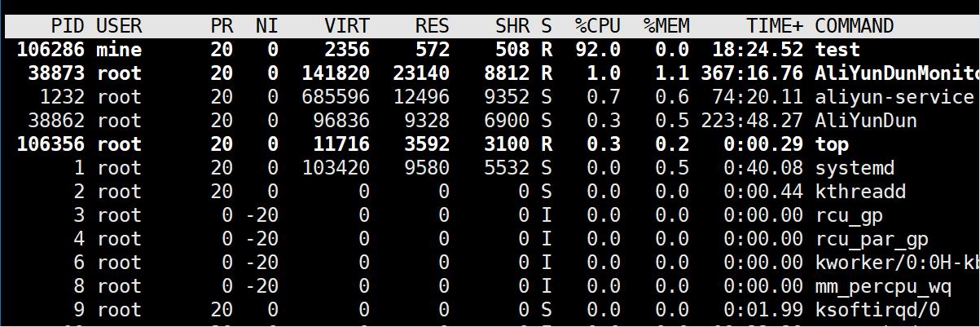Screen dimensions: 980x327
Task: Select PID 106286 in the process list
Action: click(x=51, y=50)
